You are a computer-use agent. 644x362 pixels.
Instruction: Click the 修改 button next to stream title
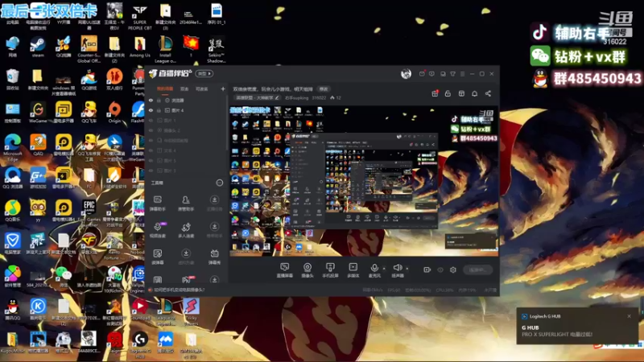point(324,88)
